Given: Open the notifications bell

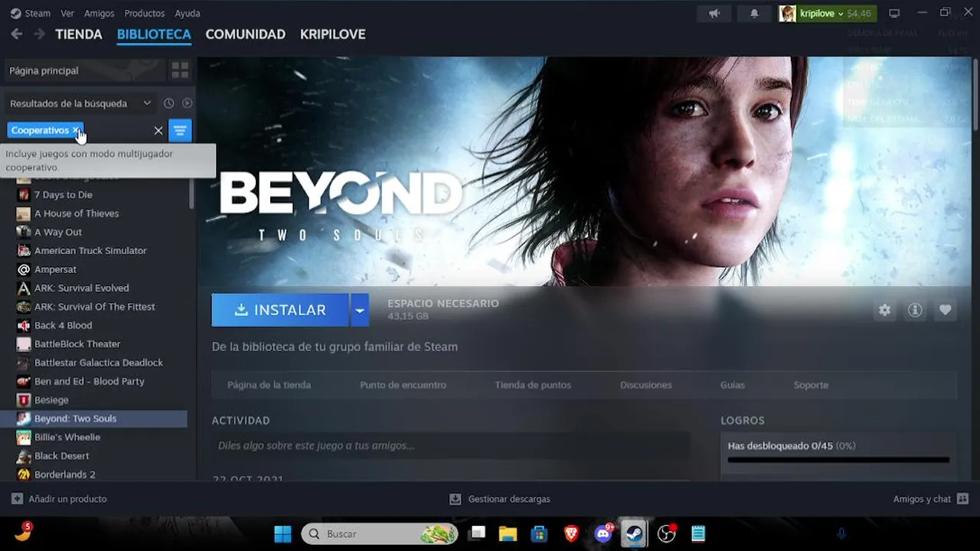Looking at the screenshot, I should click(x=754, y=13).
